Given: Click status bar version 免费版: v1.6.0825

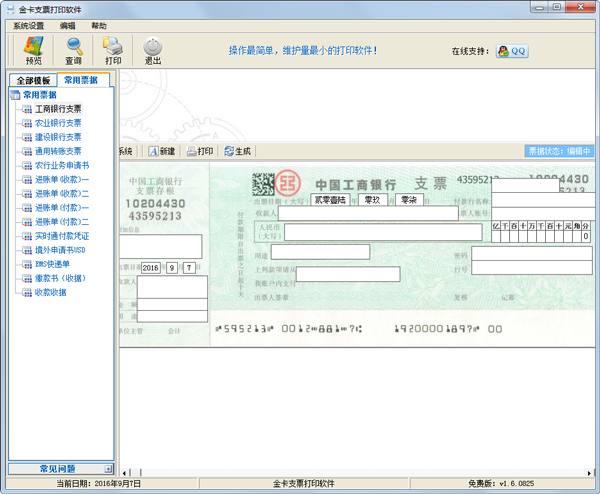Looking at the screenshot, I should tap(501, 484).
